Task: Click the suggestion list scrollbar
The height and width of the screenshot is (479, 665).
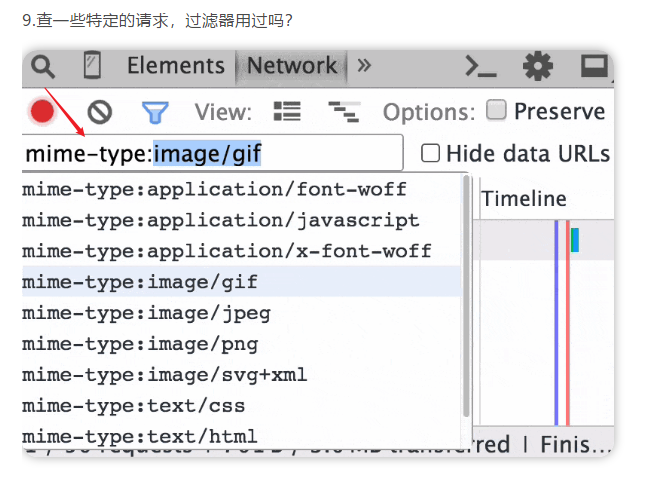Action: (467, 296)
